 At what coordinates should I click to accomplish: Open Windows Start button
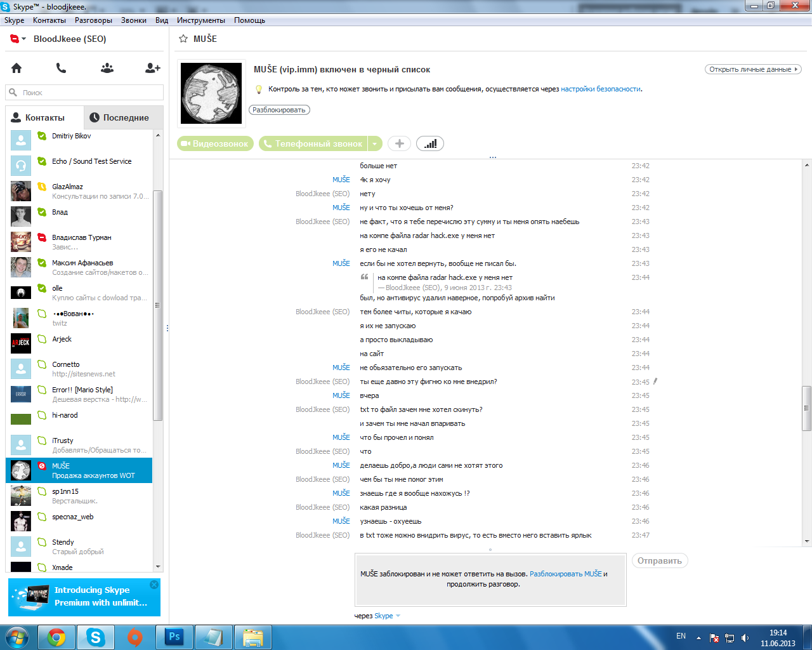(17, 637)
